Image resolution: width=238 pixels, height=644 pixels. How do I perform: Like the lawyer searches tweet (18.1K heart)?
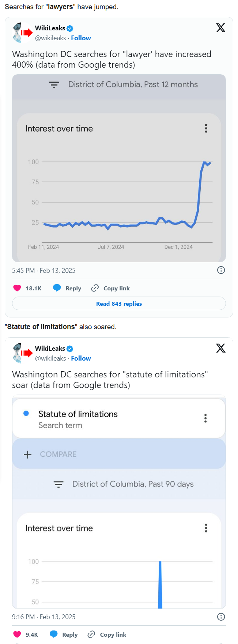[x=17, y=288]
